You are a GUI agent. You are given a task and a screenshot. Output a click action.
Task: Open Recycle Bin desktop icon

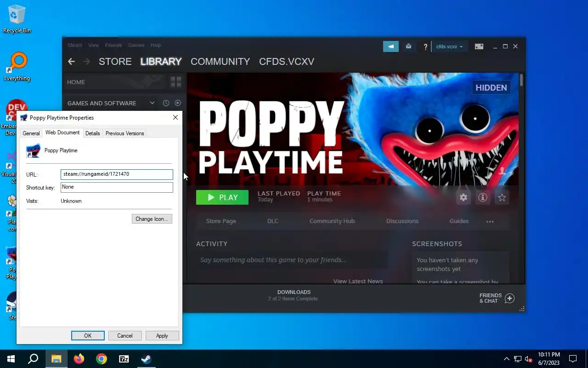(17, 19)
